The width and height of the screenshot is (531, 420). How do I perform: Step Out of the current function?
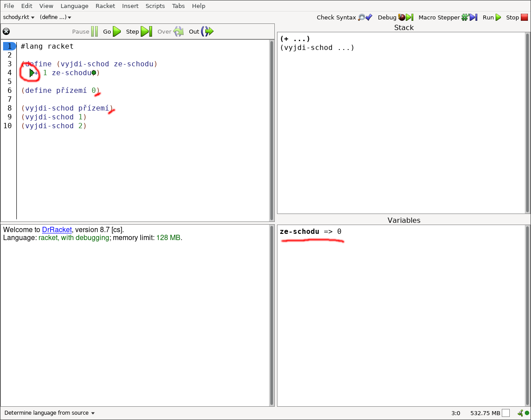point(201,31)
